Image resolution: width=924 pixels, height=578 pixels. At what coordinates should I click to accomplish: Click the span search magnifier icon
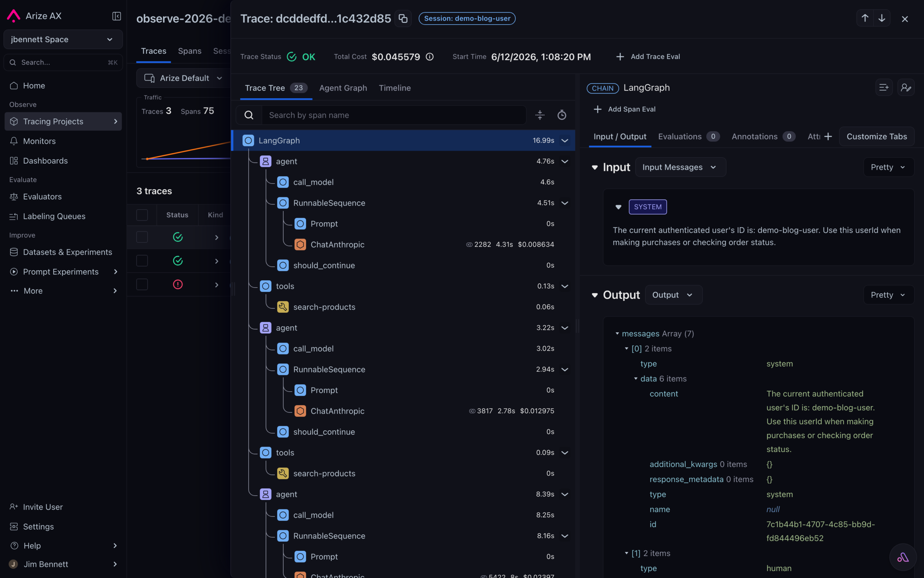[x=249, y=115]
